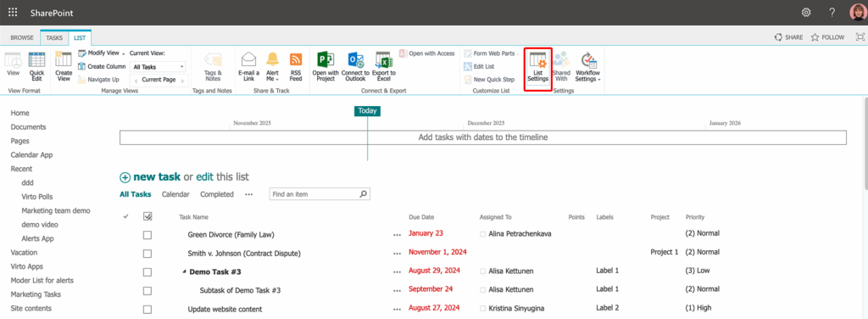Click Create Column in the ribbon
Image resolution: width=868 pixels, height=319 pixels.
click(102, 66)
